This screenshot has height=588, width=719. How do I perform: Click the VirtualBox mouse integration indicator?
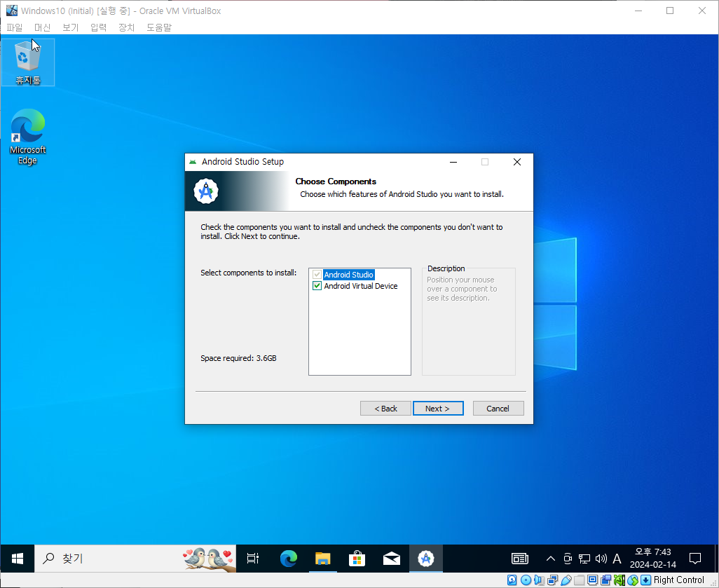coord(633,580)
